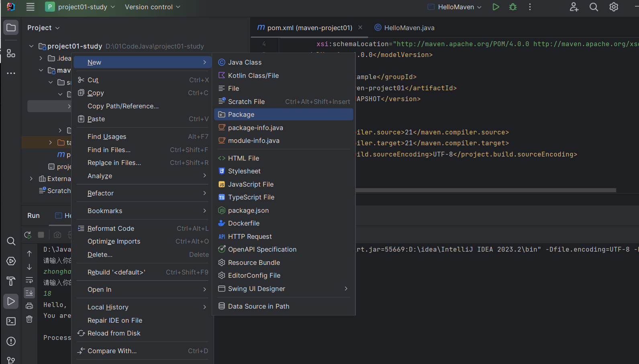Rerun the HelloMaven process
Screen dimensions: 639x364
[28, 235]
